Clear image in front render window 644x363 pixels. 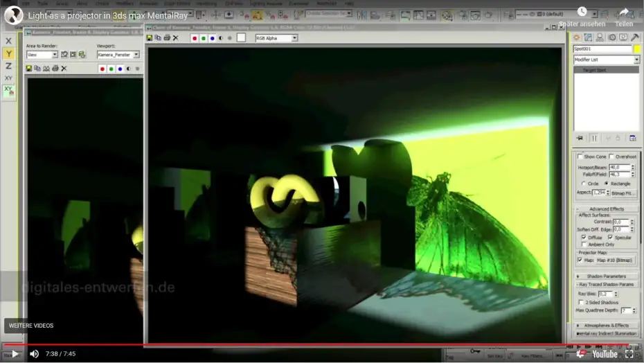coord(176,38)
